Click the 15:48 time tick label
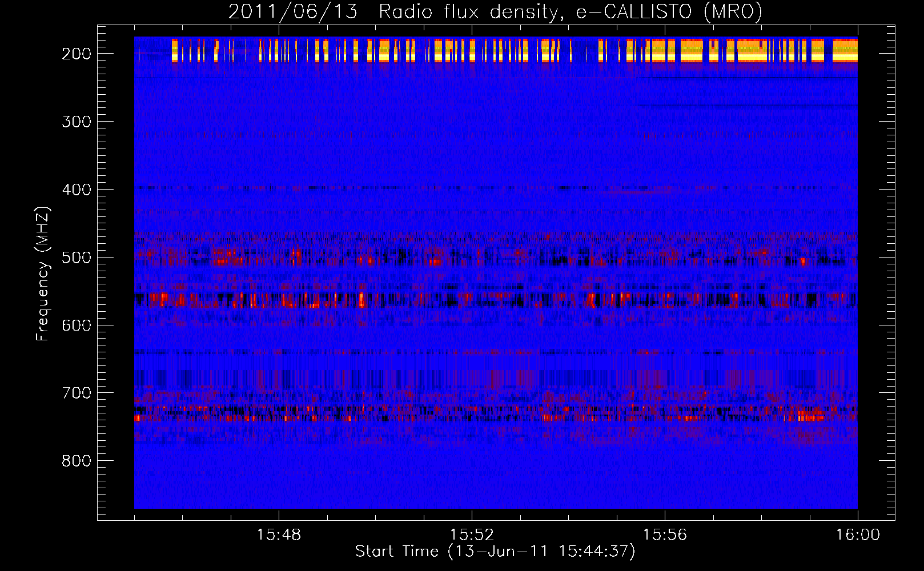The image size is (924, 571). 279,535
